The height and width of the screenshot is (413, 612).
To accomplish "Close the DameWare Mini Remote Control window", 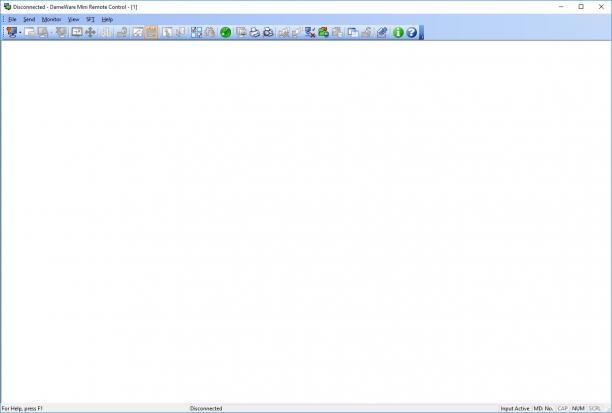I will 601,7.
